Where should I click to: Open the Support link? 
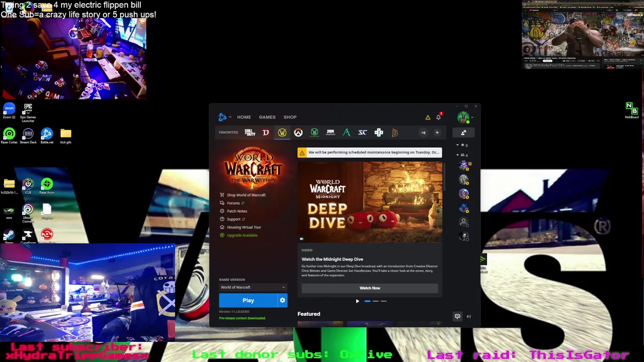[232, 219]
